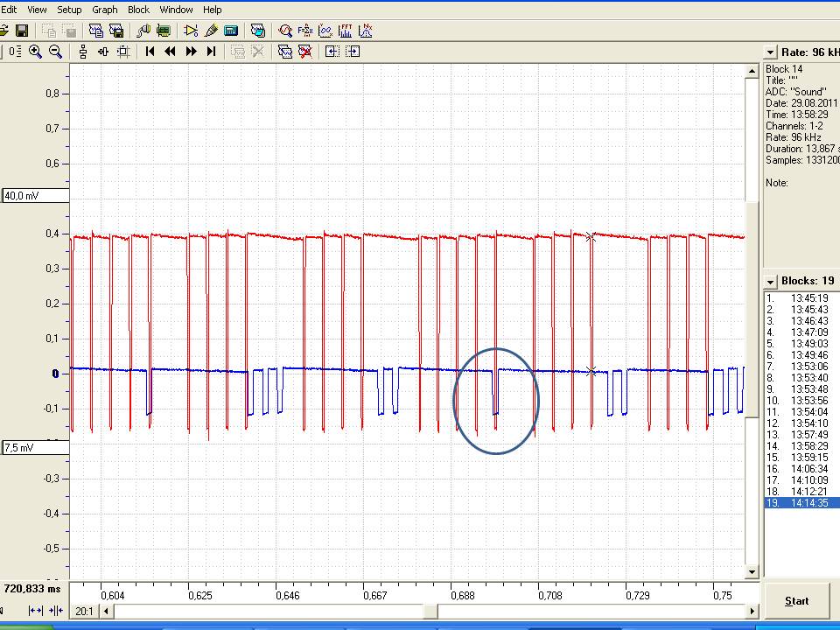
Task: Select block 14 at 13:58:29
Action: [802, 445]
